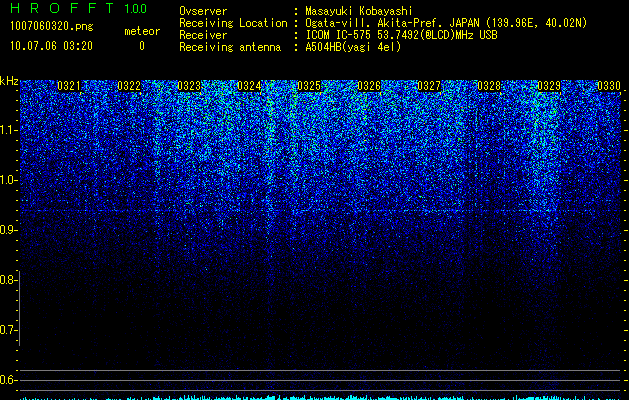This screenshot has height=400, width=629.
Task: Click the 1.1 kHz frequency axis label
Action: [x=9, y=130]
